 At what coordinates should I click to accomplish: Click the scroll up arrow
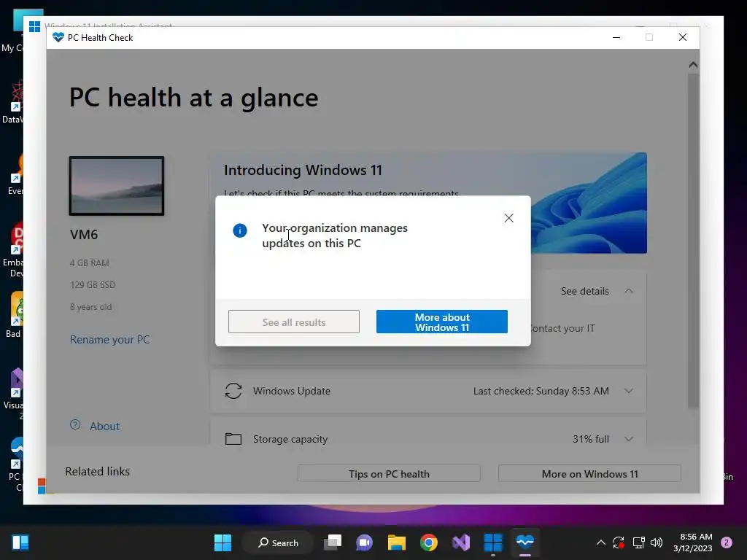tap(693, 64)
